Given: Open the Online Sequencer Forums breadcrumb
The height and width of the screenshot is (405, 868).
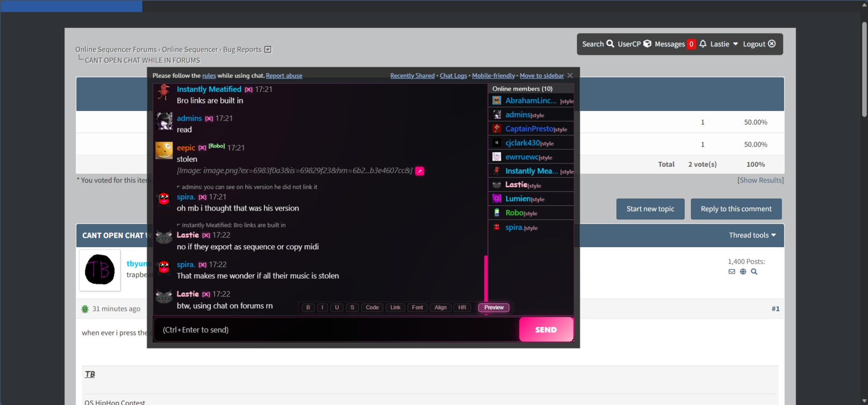Looking at the screenshot, I should point(116,49).
